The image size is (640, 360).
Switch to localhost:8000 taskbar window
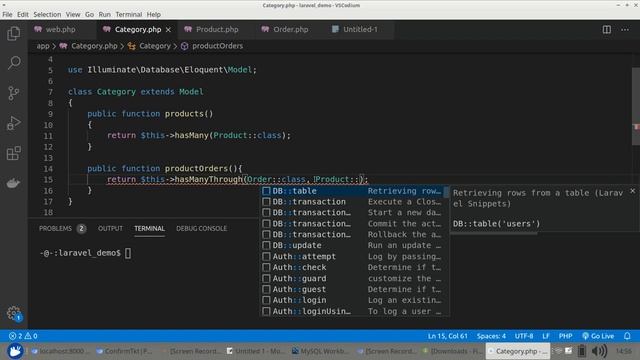(59, 351)
